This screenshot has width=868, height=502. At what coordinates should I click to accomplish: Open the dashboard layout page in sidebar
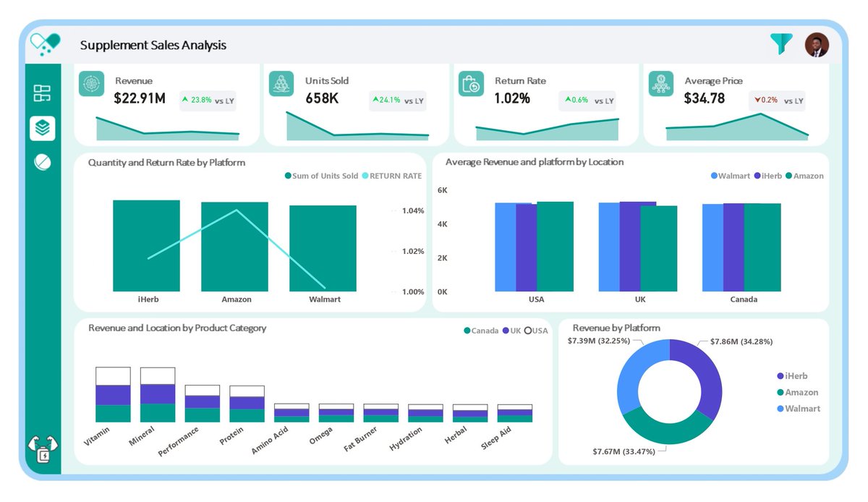point(42,93)
